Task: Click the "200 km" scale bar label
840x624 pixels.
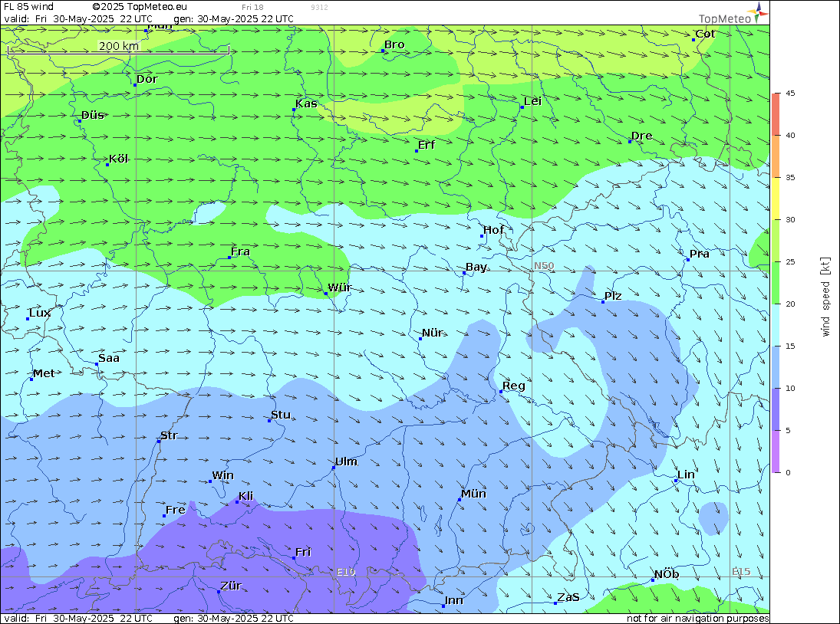Action: tap(118, 46)
